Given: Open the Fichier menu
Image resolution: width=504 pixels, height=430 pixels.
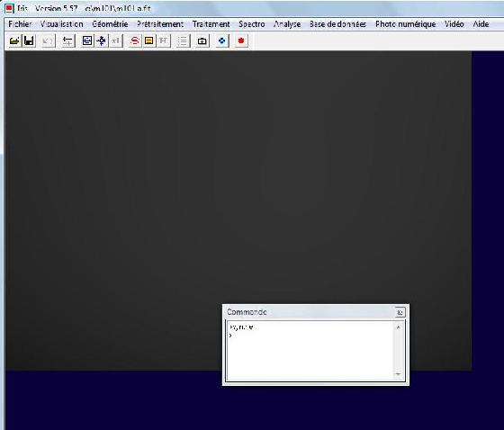Looking at the screenshot, I should point(20,24).
